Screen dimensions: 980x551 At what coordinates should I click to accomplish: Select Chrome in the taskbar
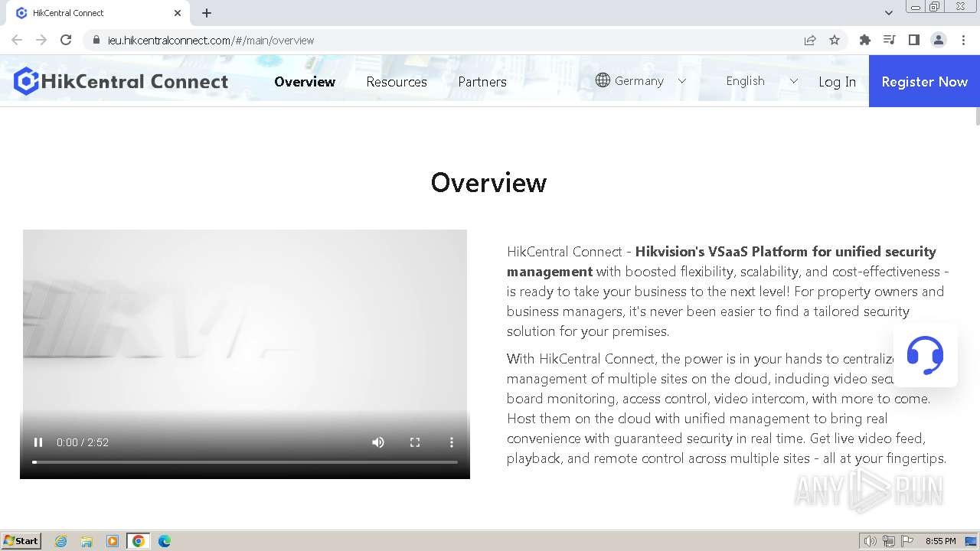[139, 541]
